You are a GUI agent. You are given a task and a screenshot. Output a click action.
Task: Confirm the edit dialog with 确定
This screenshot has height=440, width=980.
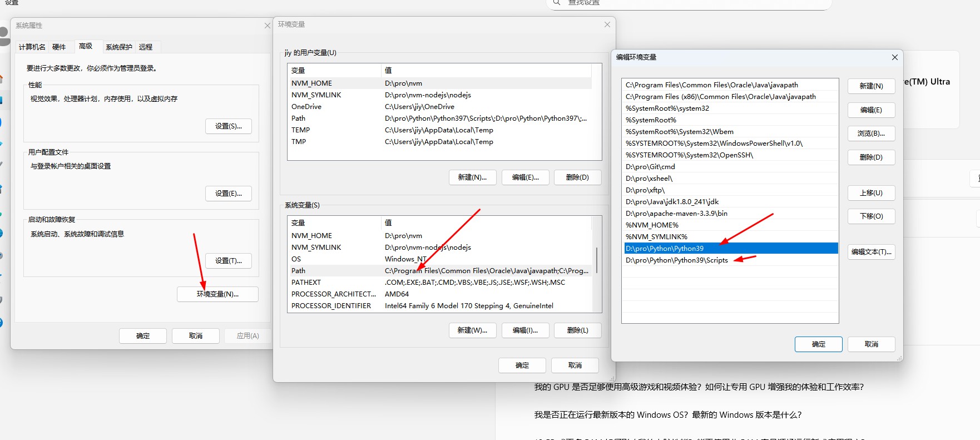818,344
